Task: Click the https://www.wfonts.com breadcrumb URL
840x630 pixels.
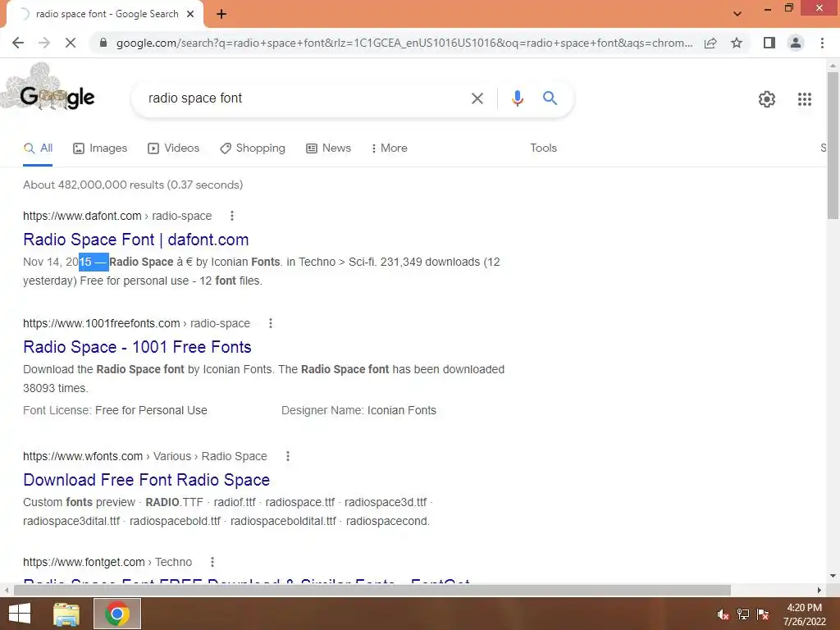Action: 83,456
